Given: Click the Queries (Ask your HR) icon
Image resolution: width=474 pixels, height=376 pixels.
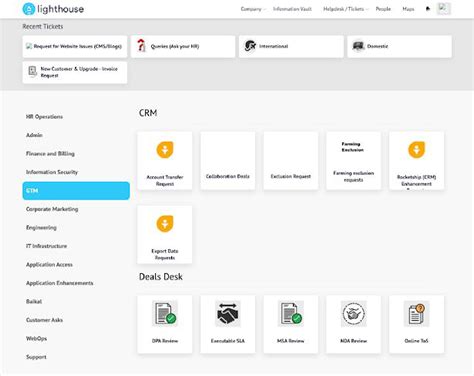Looking at the screenshot, I should tap(142, 46).
